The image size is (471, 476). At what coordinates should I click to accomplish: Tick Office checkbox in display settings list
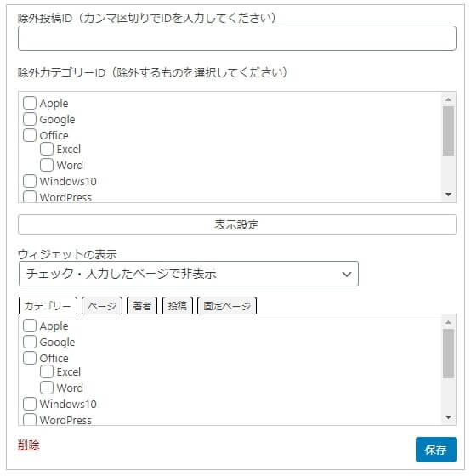click(x=30, y=358)
